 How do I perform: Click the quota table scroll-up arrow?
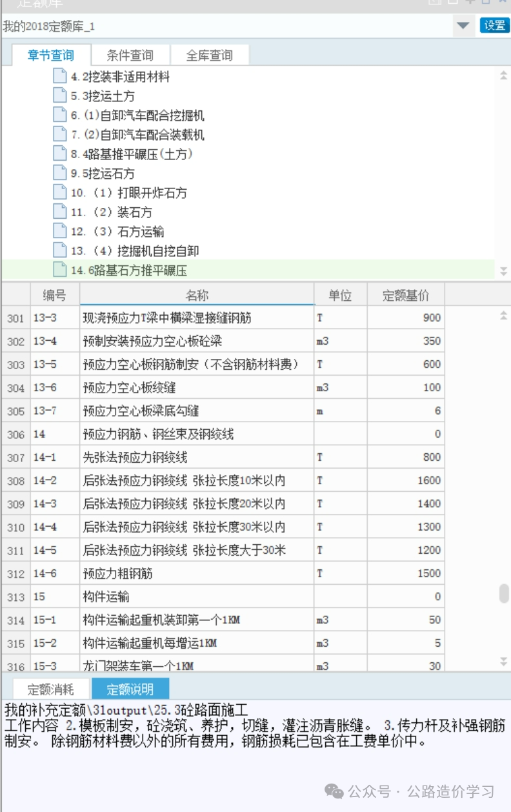point(503,315)
